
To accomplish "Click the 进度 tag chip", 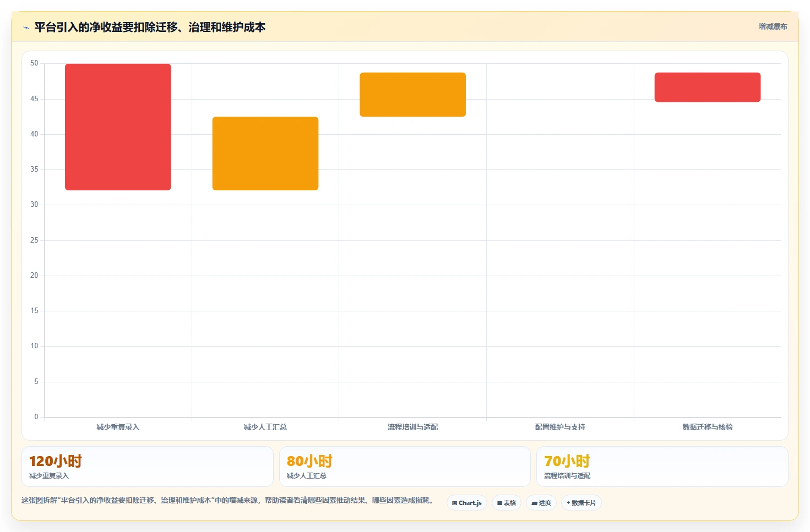I will 541,503.
